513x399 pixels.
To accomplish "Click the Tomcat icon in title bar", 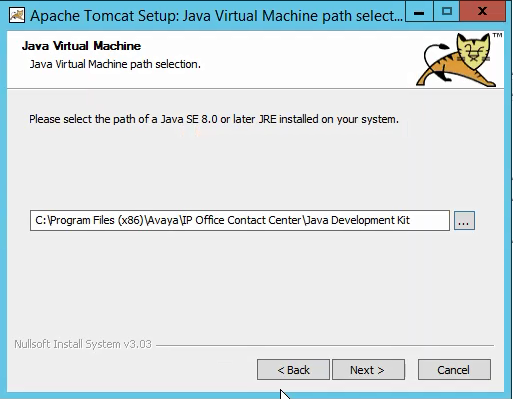I will [17, 16].
